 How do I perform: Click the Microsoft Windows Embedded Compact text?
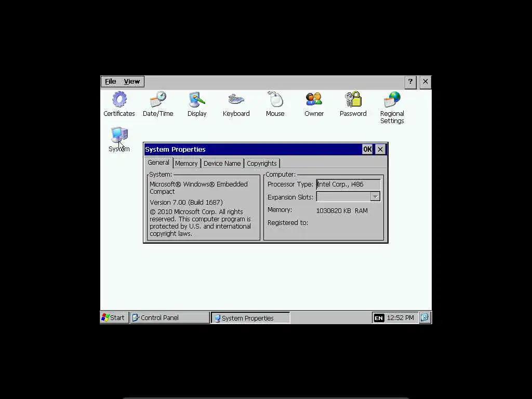(x=199, y=188)
